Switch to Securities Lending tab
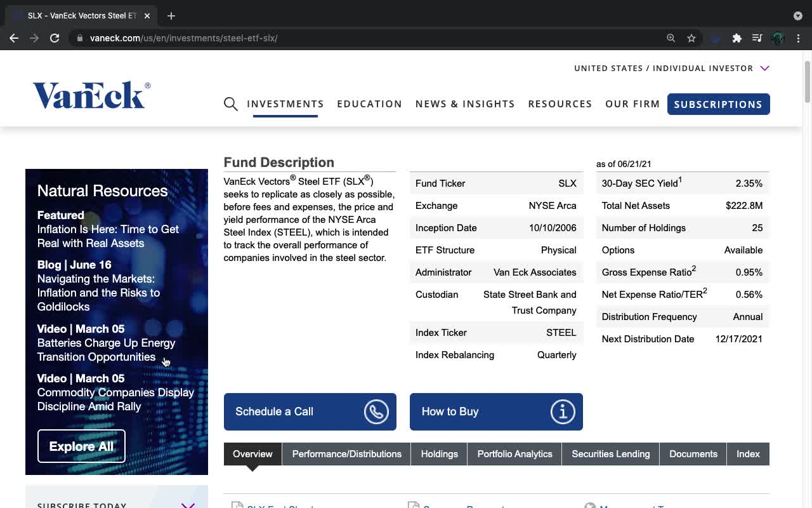The image size is (812, 508). pos(610,454)
